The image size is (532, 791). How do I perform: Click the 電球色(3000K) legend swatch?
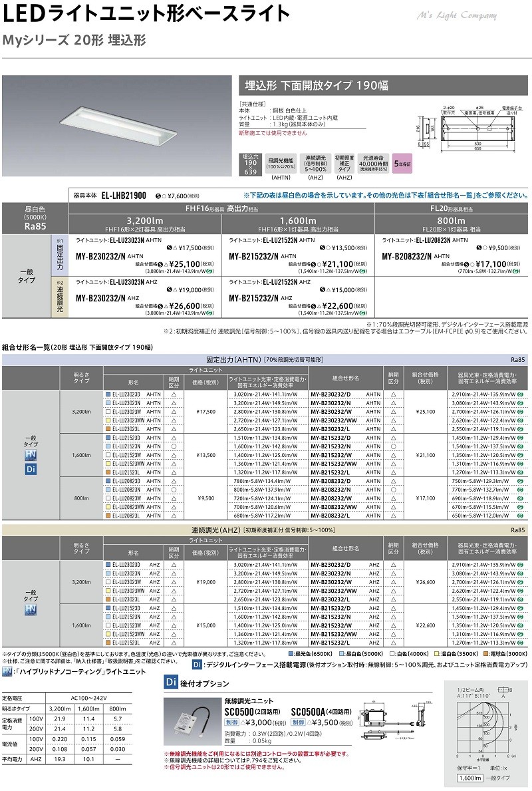point(485,654)
